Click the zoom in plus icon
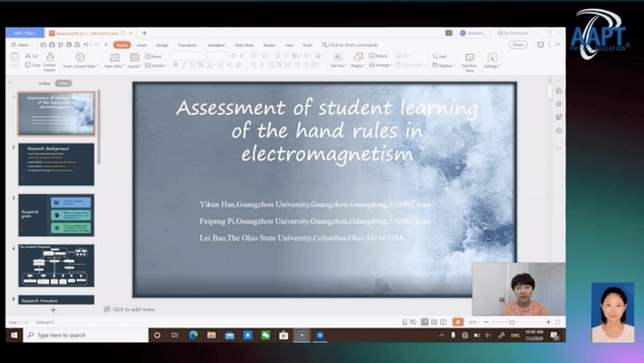The height and width of the screenshot is (363, 644). 548,322
